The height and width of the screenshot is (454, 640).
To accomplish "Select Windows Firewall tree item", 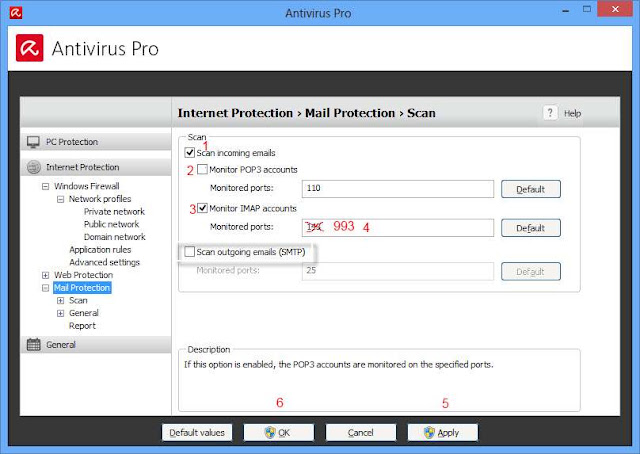I will [87, 186].
